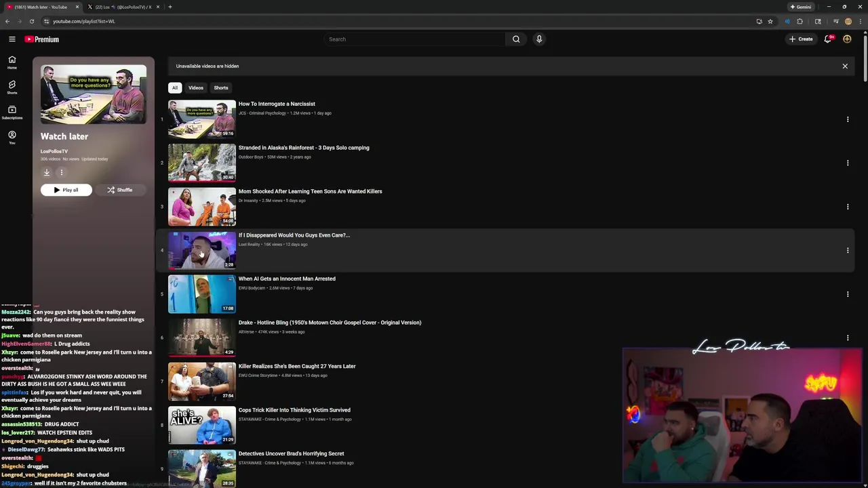The image size is (868, 488).
Task: Open options for If I Disappeared video
Action: tap(848, 251)
